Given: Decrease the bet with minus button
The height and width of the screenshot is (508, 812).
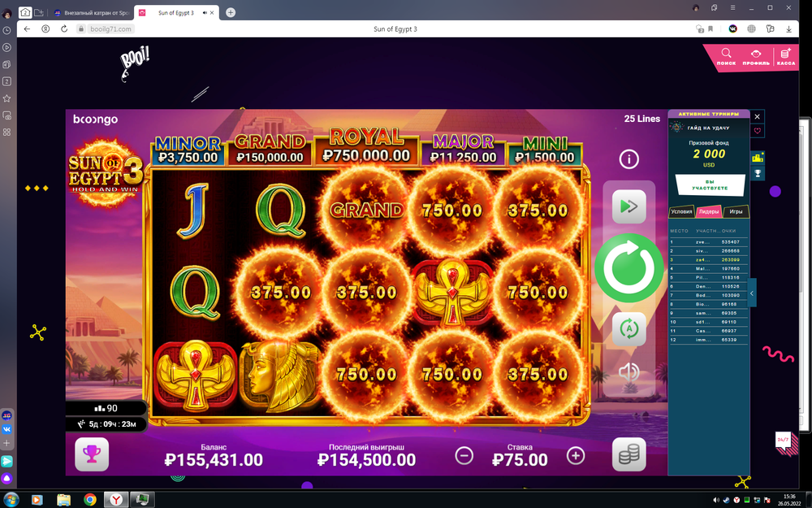Looking at the screenshot, I should 464,456.
